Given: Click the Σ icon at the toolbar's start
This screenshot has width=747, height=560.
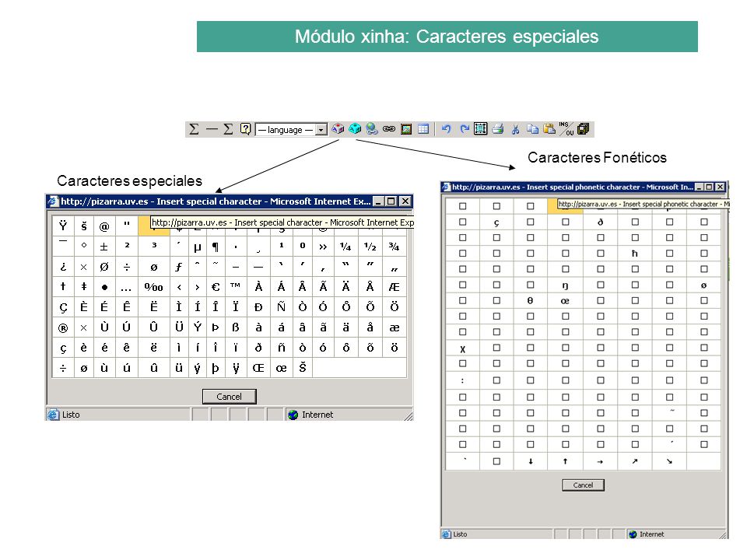Looking at the screenshot, I should pos(194,129).
